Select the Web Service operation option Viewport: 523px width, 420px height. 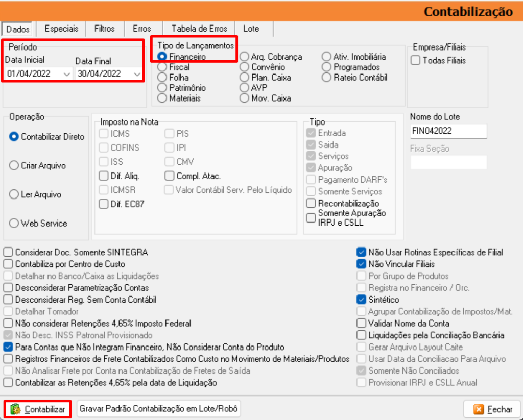[14, 224]
